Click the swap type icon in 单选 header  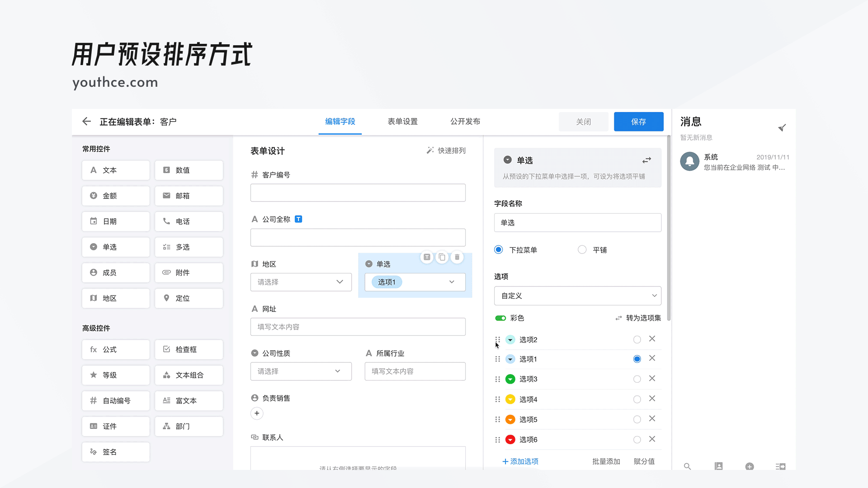pyautogui.click(x=646, y=160)
